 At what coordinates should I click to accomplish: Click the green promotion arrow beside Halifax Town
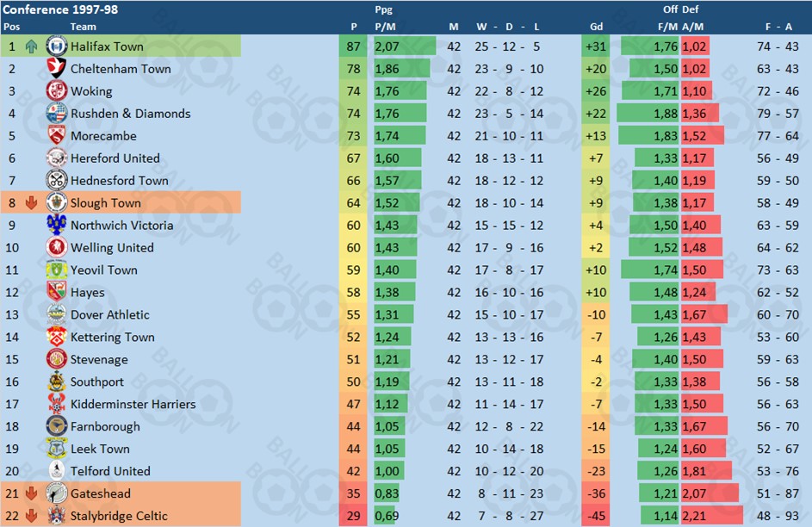pyautogui.click(x=31, y=46)
